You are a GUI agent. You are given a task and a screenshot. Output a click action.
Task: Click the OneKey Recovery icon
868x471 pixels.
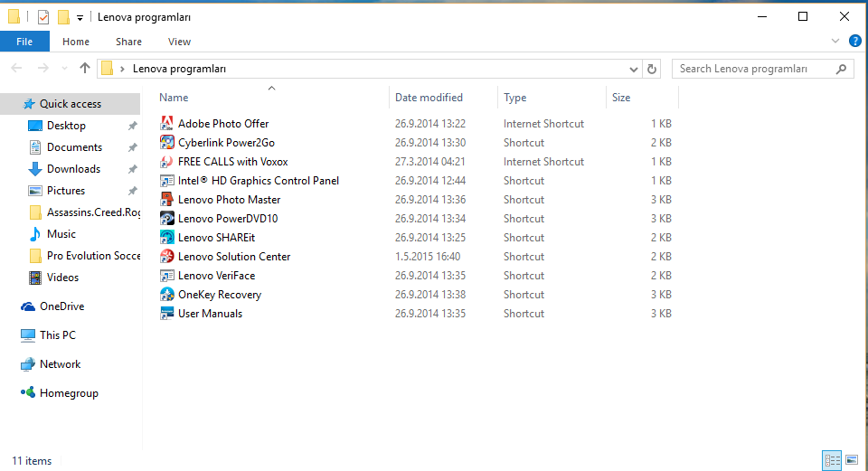tap(166, 295)
